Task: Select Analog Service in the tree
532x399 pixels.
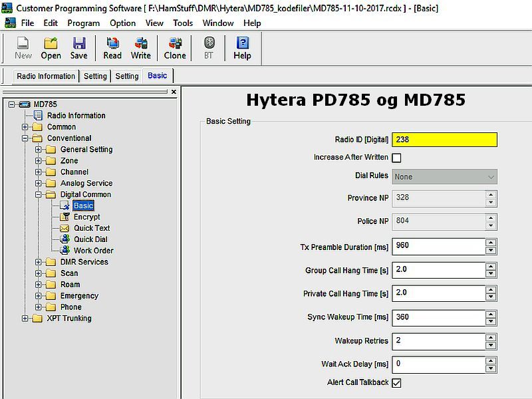Action: (x=86, y=184)
